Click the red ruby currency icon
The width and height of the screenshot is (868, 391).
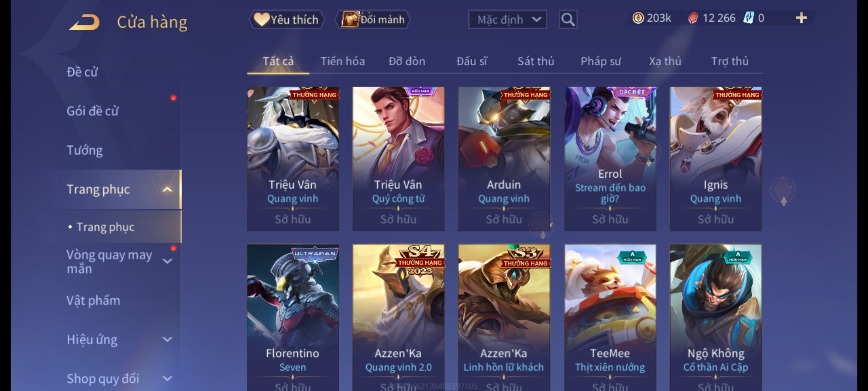click(693, 18)
